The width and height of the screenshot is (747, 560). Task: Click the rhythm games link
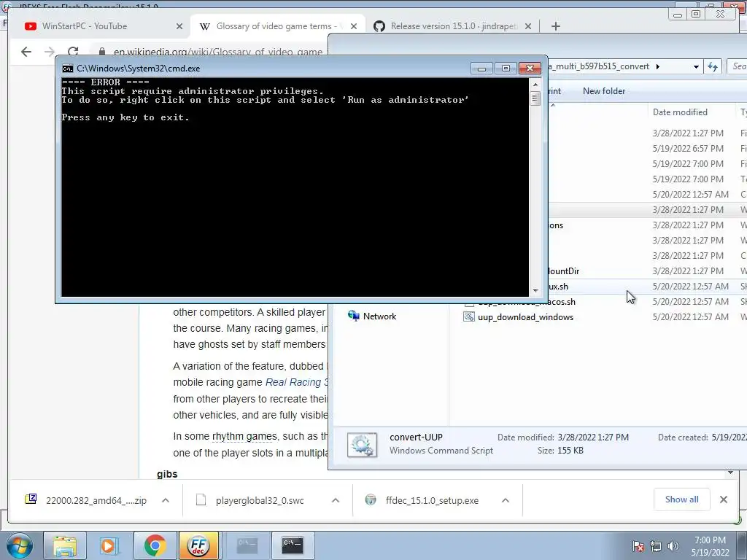click(244, 436)
